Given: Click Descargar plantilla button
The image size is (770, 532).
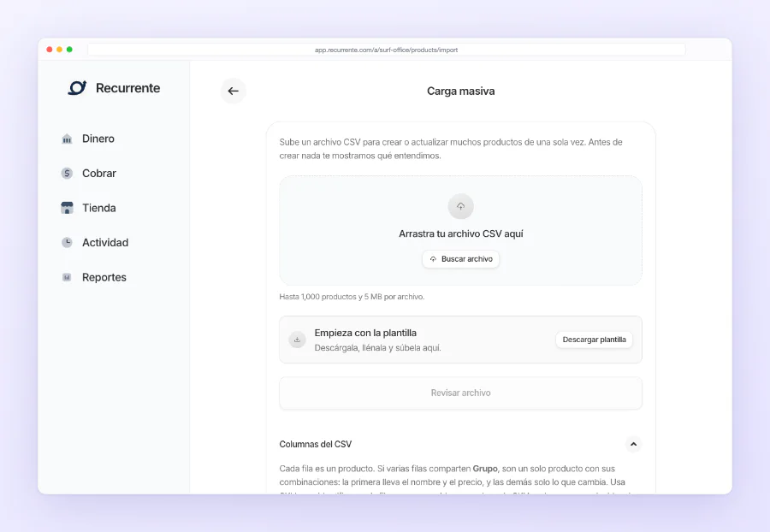Looking at the screenshot, I should point(595,340).
